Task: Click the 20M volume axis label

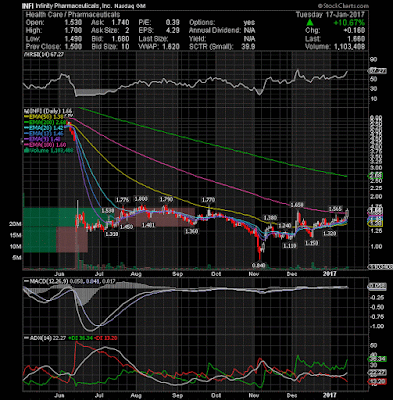Action: click(15, 225)
